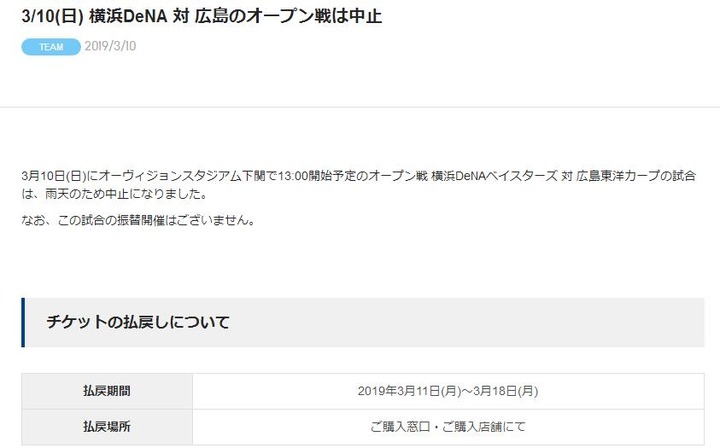Viewport: 720px width, 448px height.
Task: Click the blue TEAM category tag
Action: coord(51,47)
